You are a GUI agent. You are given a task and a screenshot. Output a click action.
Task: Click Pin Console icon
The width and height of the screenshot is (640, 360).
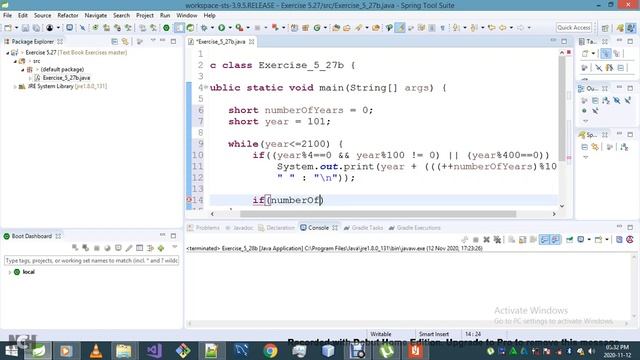pyautogui.click(x=569, y=240)
